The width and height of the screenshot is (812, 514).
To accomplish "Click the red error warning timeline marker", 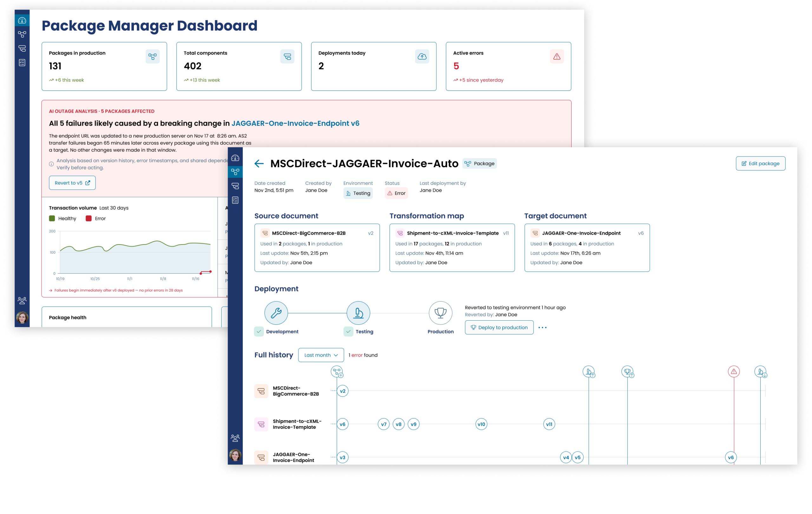I will (734, 371).
